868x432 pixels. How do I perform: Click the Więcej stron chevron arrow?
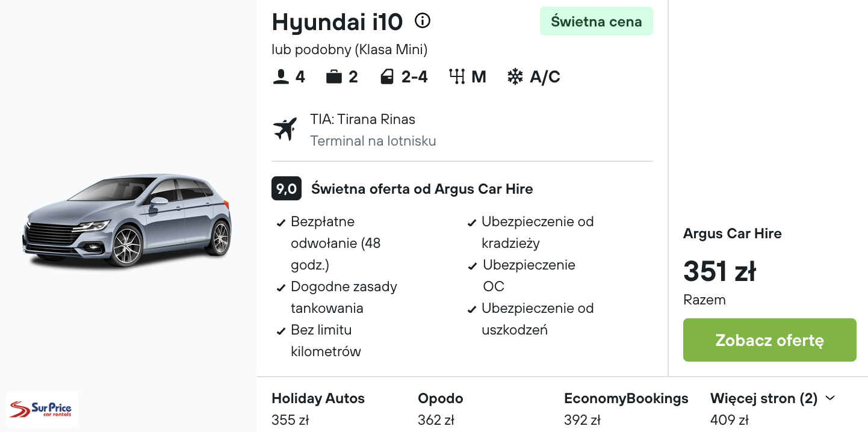click(830, 398)
